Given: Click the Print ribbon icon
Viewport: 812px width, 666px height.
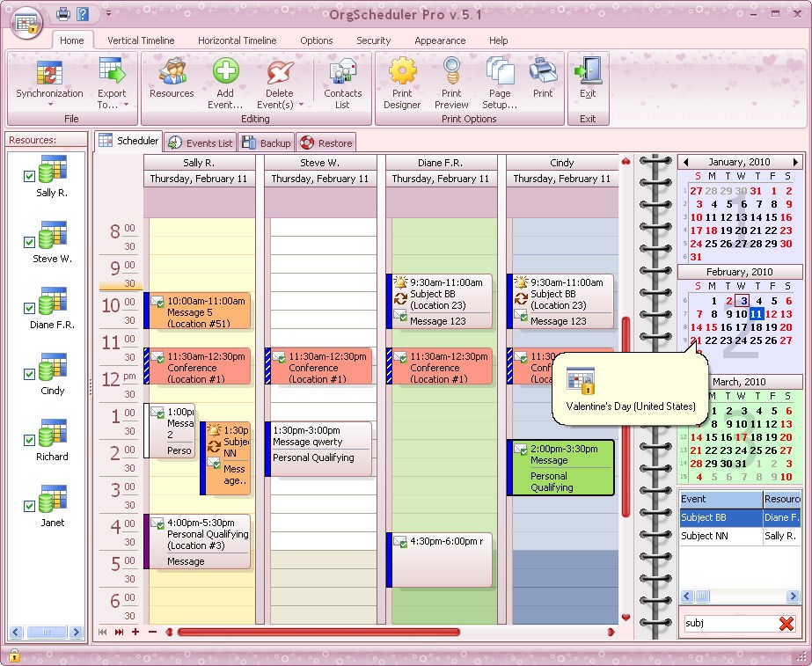Looking at the screenshot, I should [543, 70].
